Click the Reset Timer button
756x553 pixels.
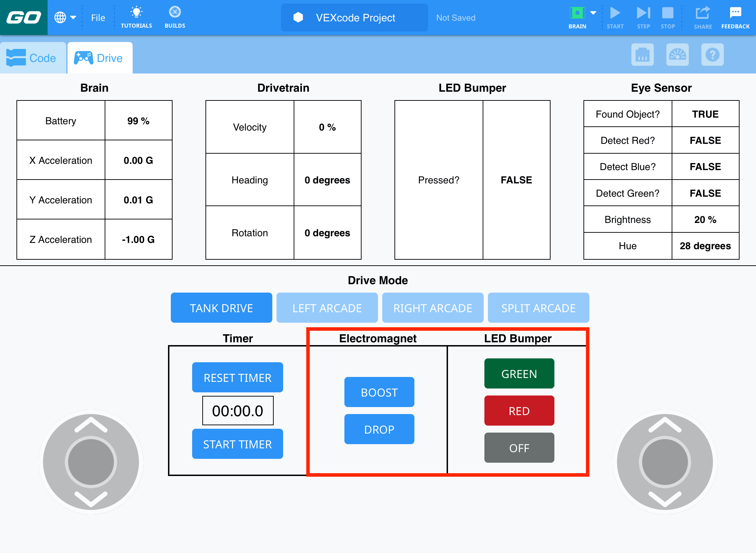237,377
